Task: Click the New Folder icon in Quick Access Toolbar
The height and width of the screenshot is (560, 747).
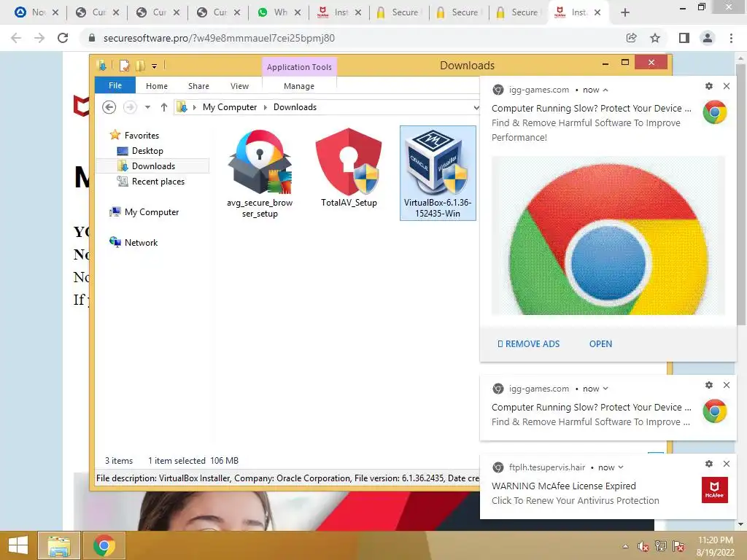Action: pos(140,66)
